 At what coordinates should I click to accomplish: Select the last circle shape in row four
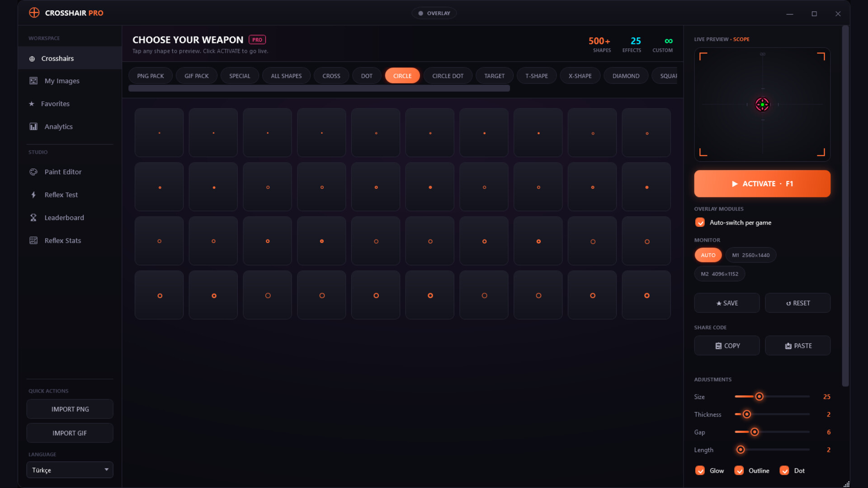click(646, 296)
